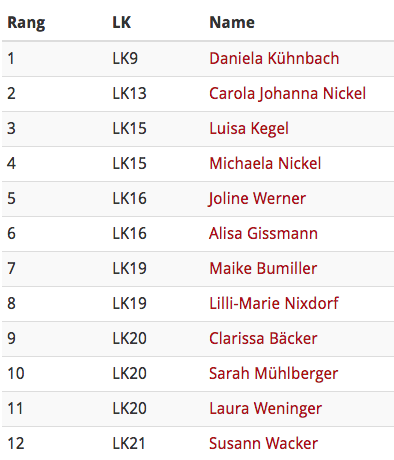The image size is (394, 460).
Task: Click rank number 7 cell
Action: pos(11,268)
